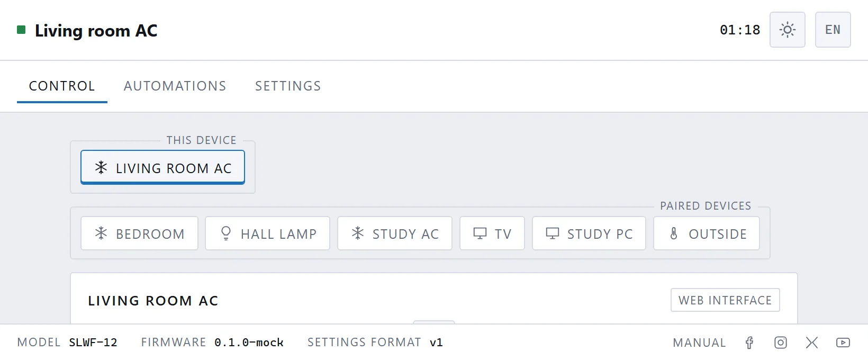Switch to the Automations tab
The image size is (868, 360).
point(175,86)
